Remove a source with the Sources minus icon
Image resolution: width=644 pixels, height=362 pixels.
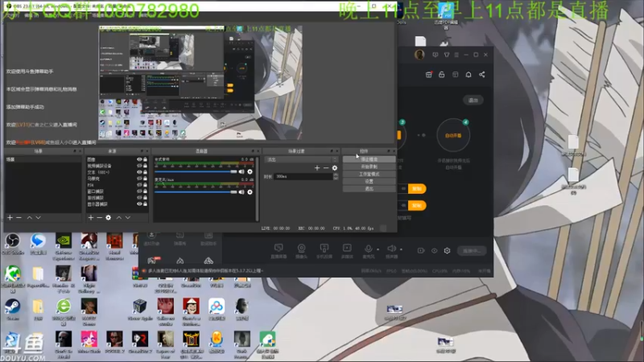[99, 217]
